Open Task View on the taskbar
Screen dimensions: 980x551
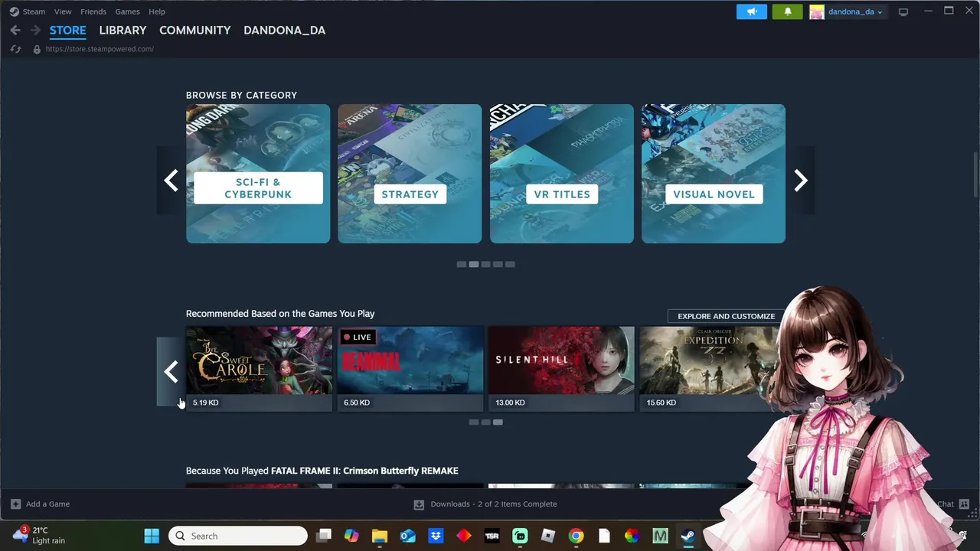tap(324, 536)
